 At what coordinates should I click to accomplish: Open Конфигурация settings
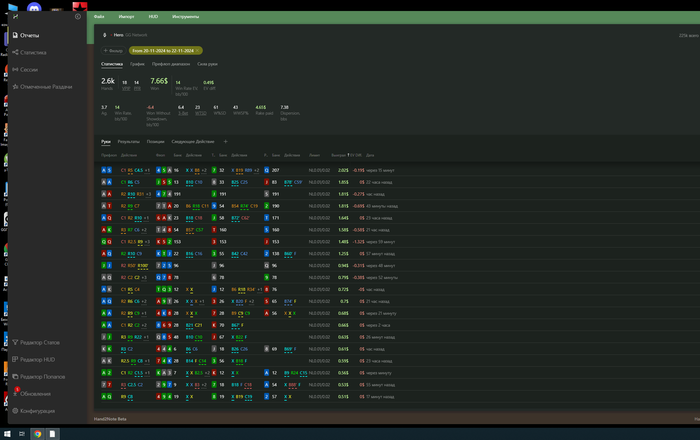point(36,410)
